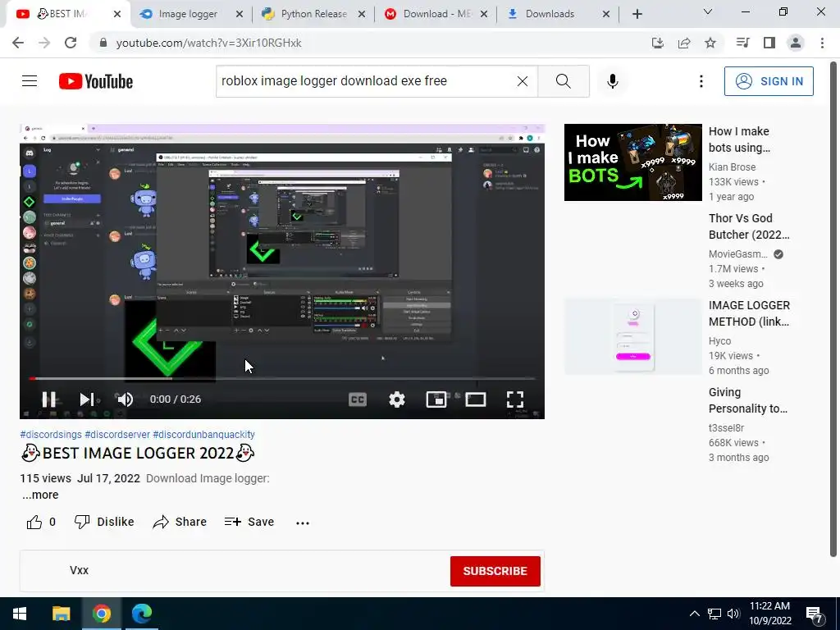Screen dimensions: 840x630
Task: Enter full screen video mode
Action: click(x=515, y=399)
